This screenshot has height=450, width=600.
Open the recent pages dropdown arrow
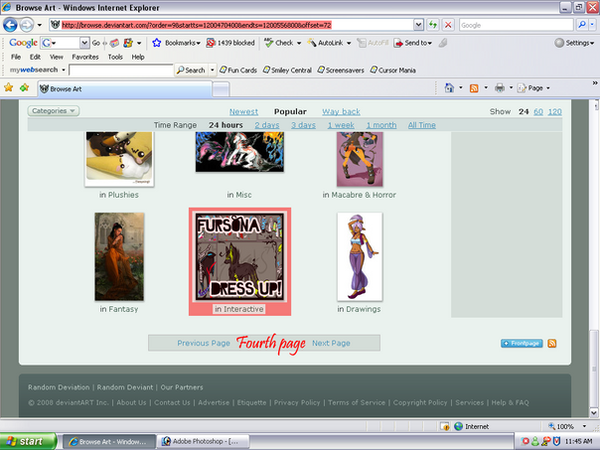point(39,25)
